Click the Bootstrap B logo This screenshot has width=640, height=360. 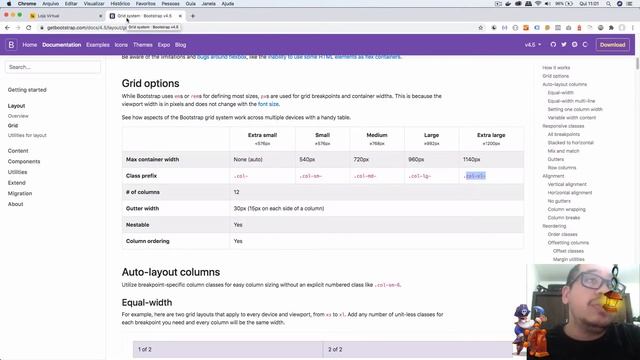(x=11, y=44)
